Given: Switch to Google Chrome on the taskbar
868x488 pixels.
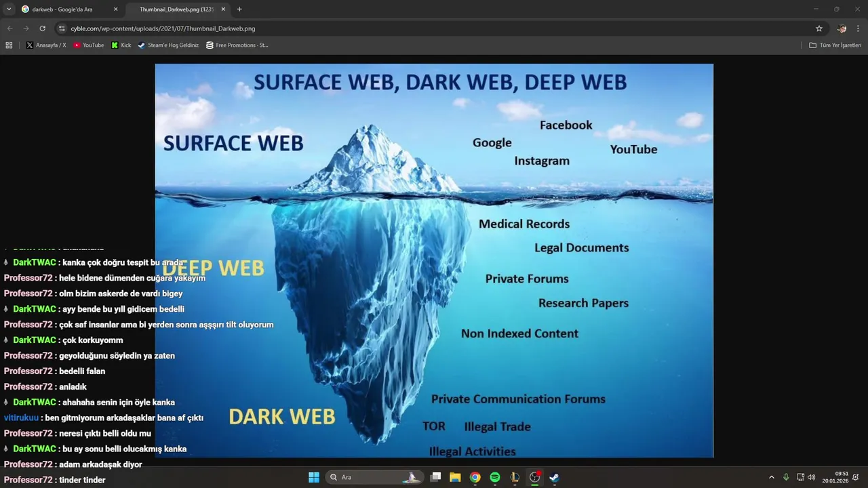Looking at the screenshot, I should coord(475,477).
